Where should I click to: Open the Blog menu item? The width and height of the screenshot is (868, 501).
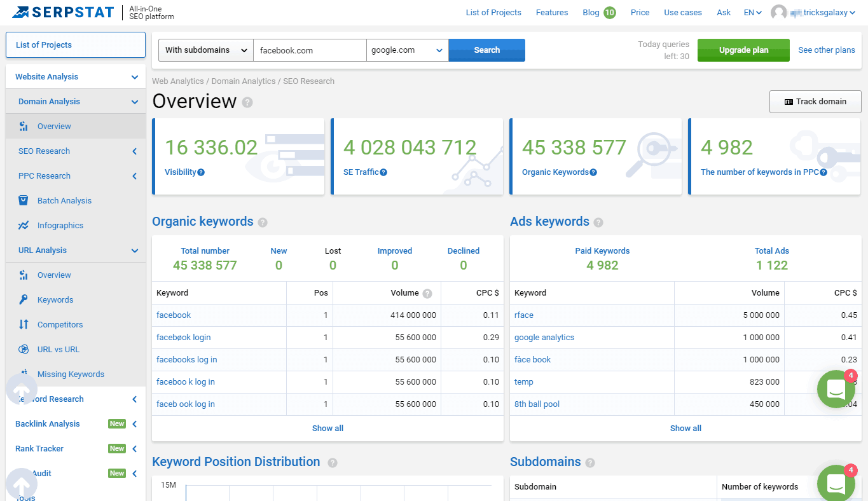click(x=591, y=13)
